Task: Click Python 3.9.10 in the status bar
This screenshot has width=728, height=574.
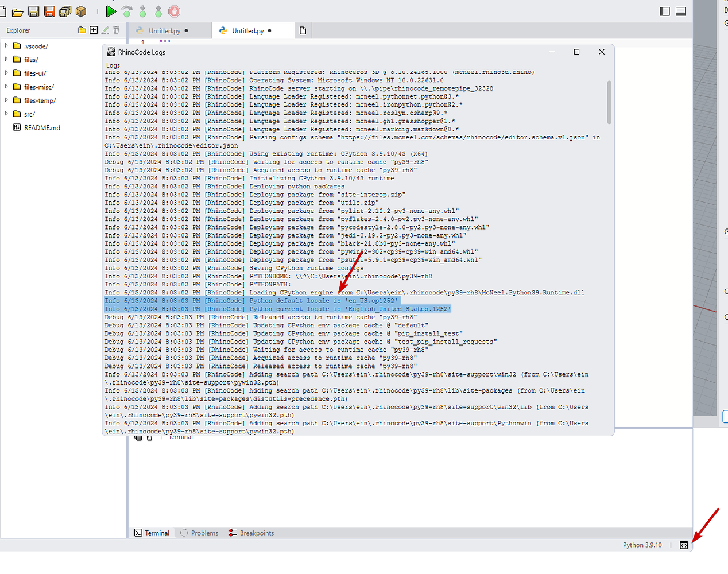Action: (x=642, y=545)
